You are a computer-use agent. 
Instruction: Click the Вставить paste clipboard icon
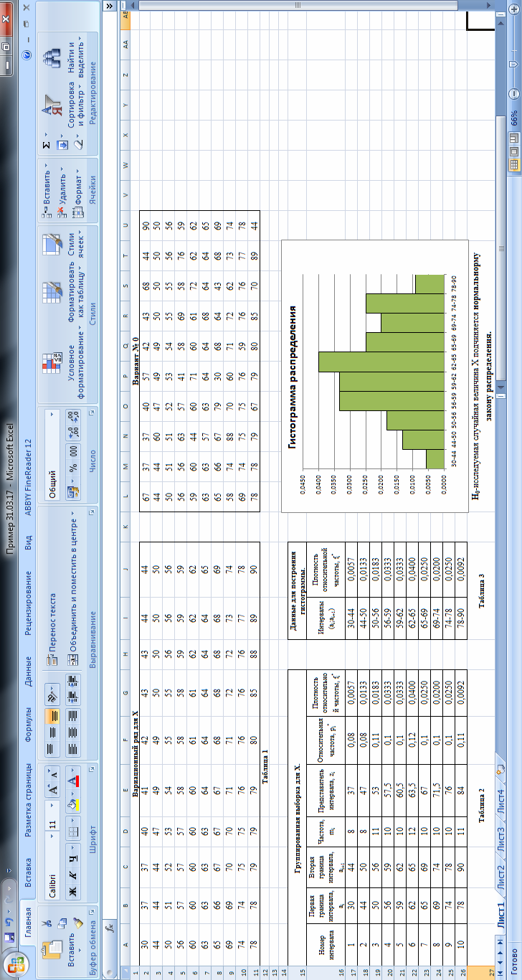[x=52, y=949]
